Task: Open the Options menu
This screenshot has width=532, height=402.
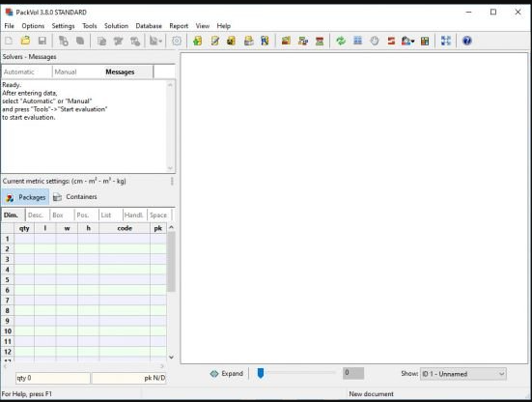Action: point(33,26)
